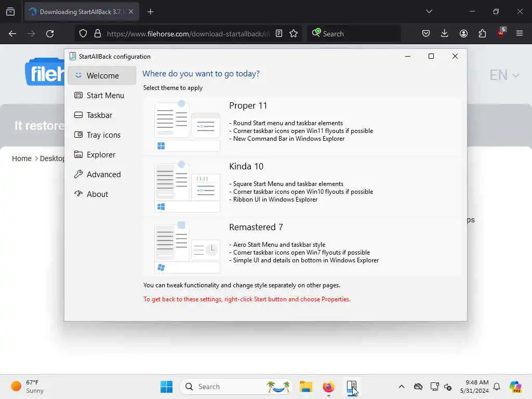The image size is (532, 399).
Task: Go to the Tray icons page
Action: pos(102,135)
